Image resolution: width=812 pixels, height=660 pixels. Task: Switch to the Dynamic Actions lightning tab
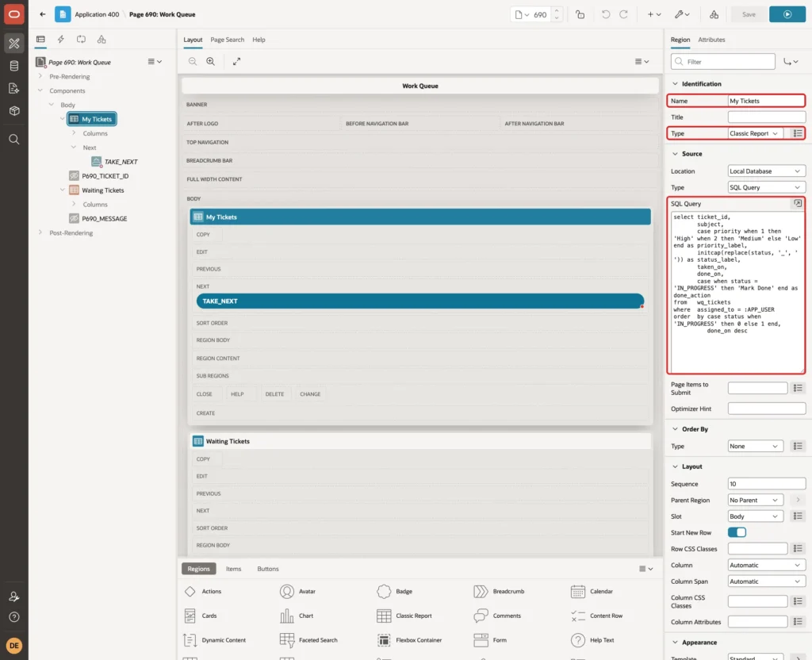60,40
